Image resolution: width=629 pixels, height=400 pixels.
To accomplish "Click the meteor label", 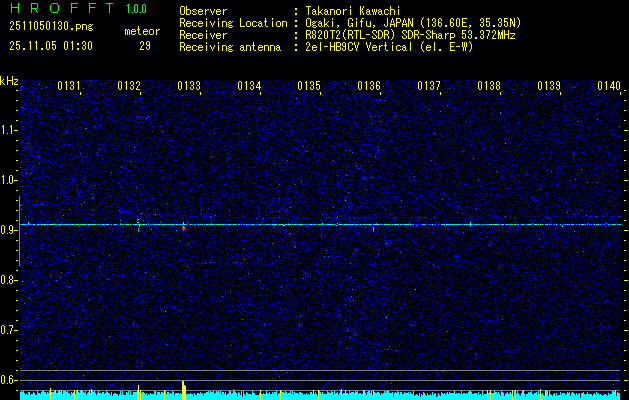I will click(x=142, y=31).
